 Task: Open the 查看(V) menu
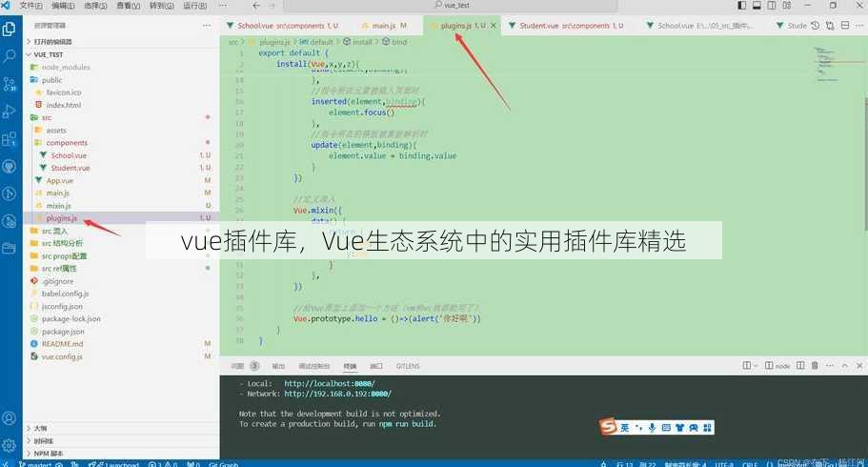tap(129, 5)
